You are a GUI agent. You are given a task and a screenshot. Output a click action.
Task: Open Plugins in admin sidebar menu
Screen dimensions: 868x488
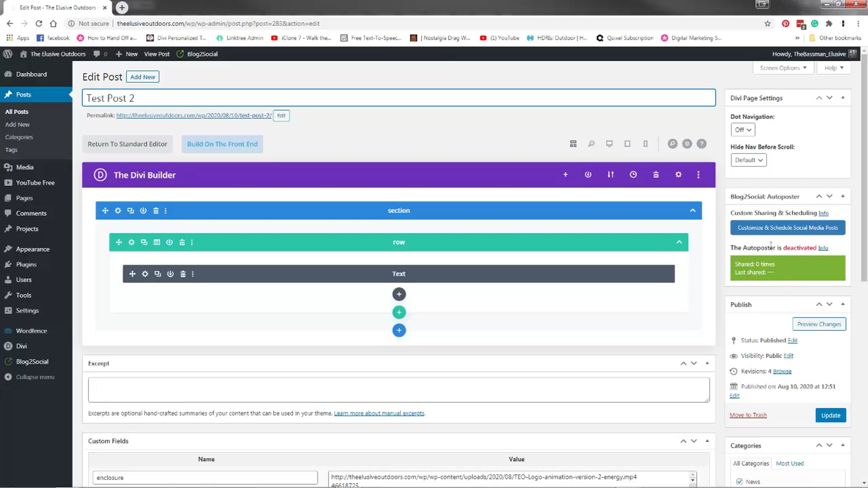26,264
